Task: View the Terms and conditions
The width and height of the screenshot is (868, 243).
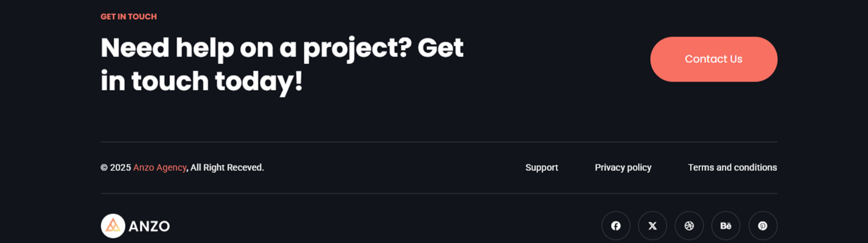Action: click(732, 168)
